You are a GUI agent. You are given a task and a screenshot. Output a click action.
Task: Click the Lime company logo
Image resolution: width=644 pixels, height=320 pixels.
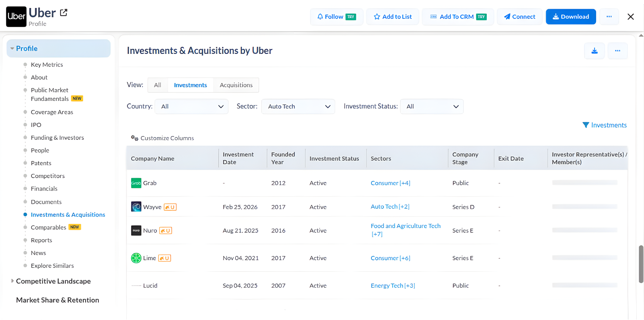click(x=136, y=258)
